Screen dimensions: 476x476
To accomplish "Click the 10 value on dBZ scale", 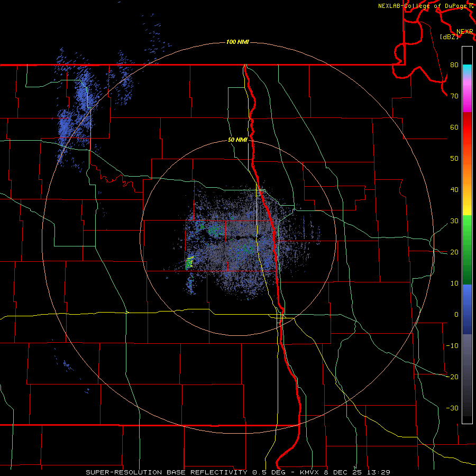I will click(x=454, y=283).
